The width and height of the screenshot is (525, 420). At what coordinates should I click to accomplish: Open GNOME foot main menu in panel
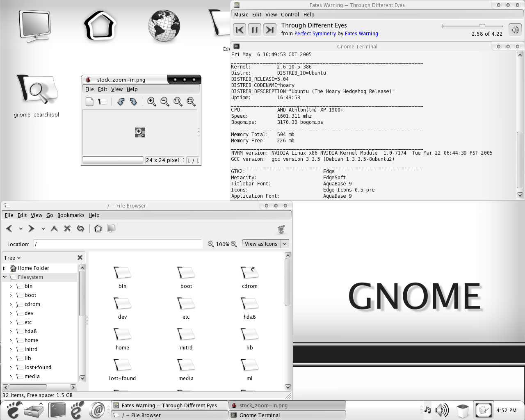click(x=12, y=410)
